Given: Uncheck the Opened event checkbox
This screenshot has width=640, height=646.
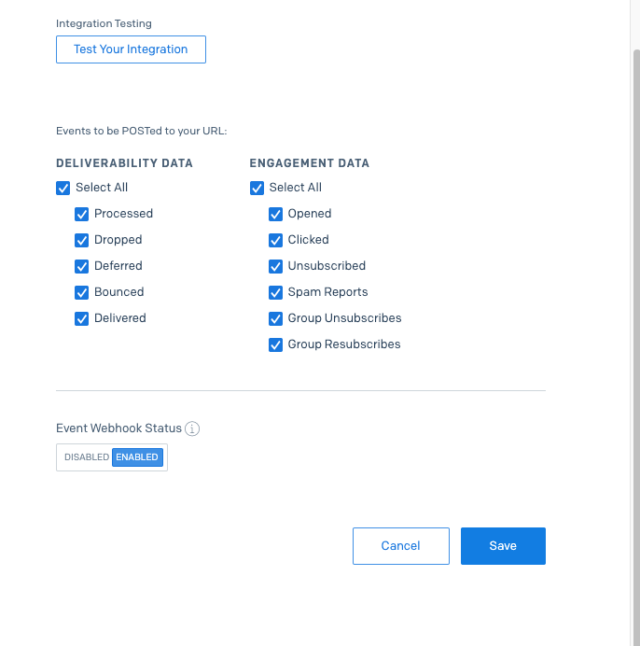Looking at the screenshot, I should coord(276,214).
